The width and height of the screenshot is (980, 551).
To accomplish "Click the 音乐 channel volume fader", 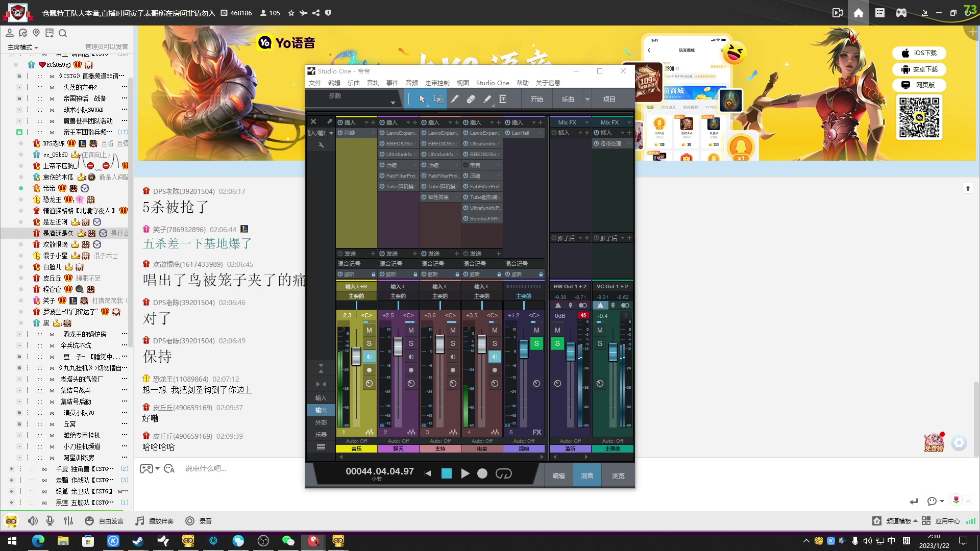I will click(356, 356).
